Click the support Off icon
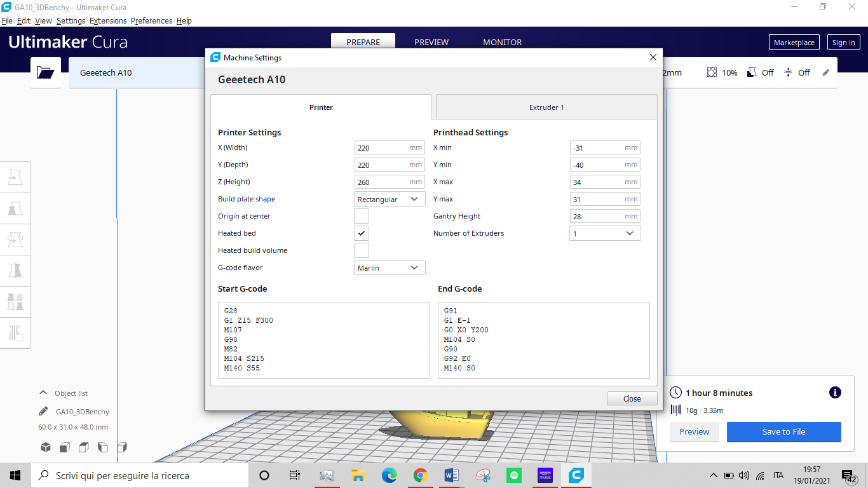The image size is (868, 488). tap(752, 72)
